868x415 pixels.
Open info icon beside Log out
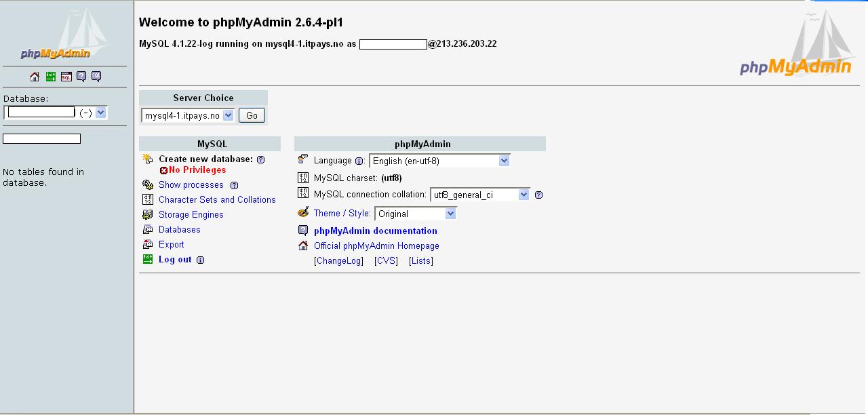click(x=201, y=260)
